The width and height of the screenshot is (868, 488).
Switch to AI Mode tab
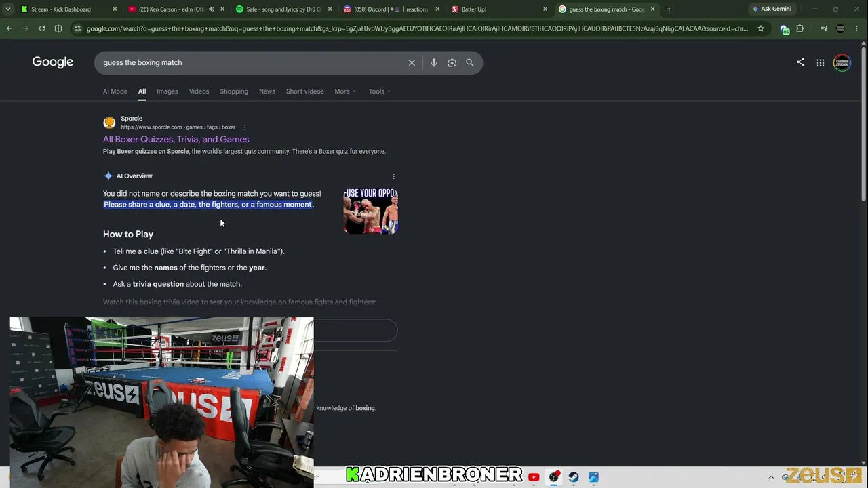coord(115,91)
